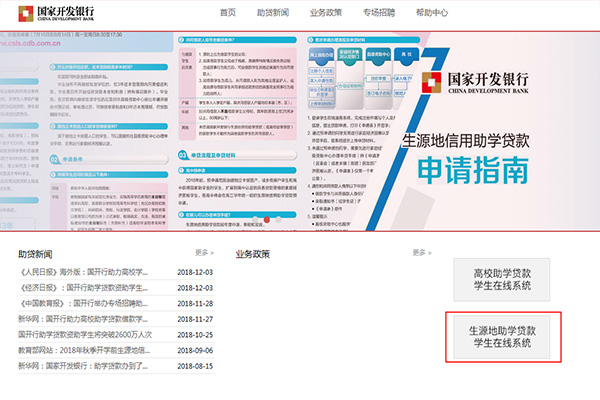Screen dimensions: 600x400
Task: Click the China Development Bank header logo
Action: pyautogui.click(x=56, y=13)
